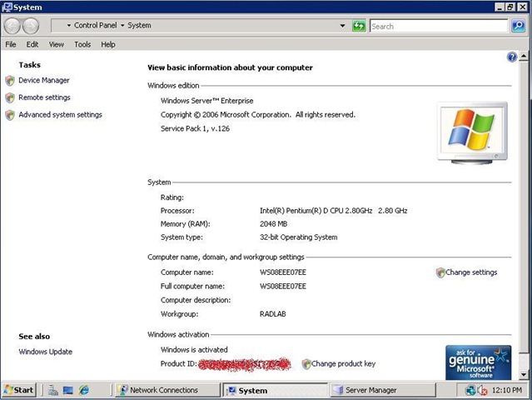The height and width of the screenshot is (400, 532).
Task: Click the genuine Microsoft software badge
Action: tap(478, 362)
